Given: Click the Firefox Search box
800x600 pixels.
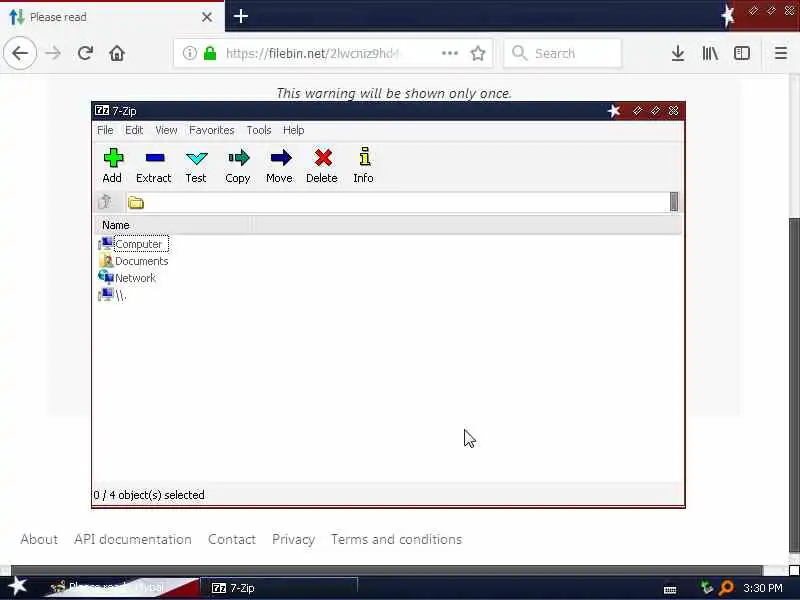Looking at the screenshot, I should point(563,53).
